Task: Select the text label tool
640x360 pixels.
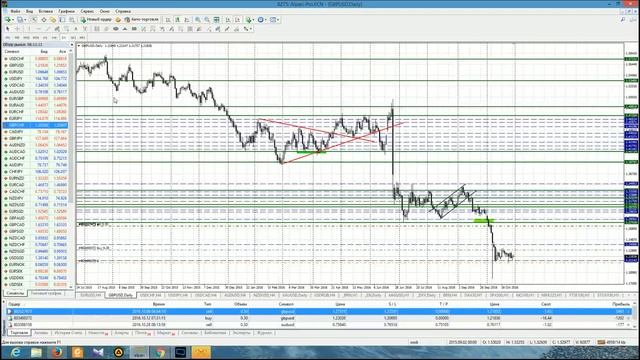Action: click(85, 29)
